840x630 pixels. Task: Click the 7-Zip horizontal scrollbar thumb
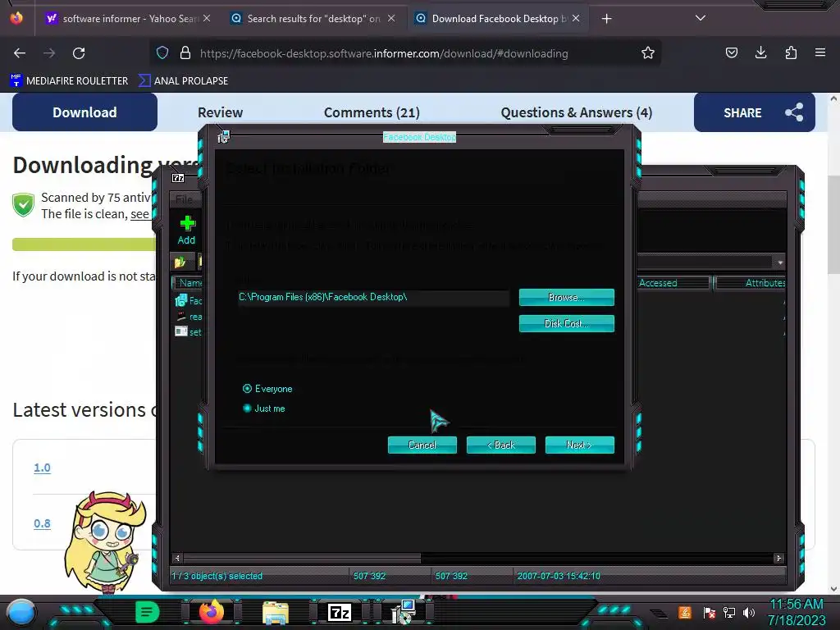(302, 558)
